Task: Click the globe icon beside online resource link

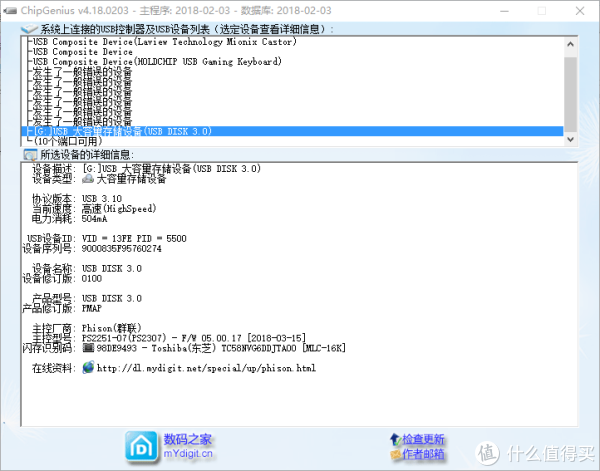Action: (x=88, y=368)
